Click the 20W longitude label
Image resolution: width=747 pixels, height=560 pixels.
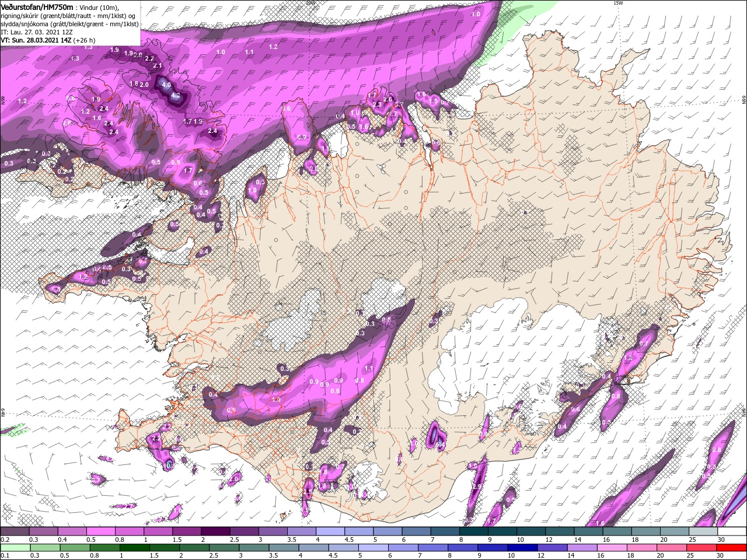point(310,3)
